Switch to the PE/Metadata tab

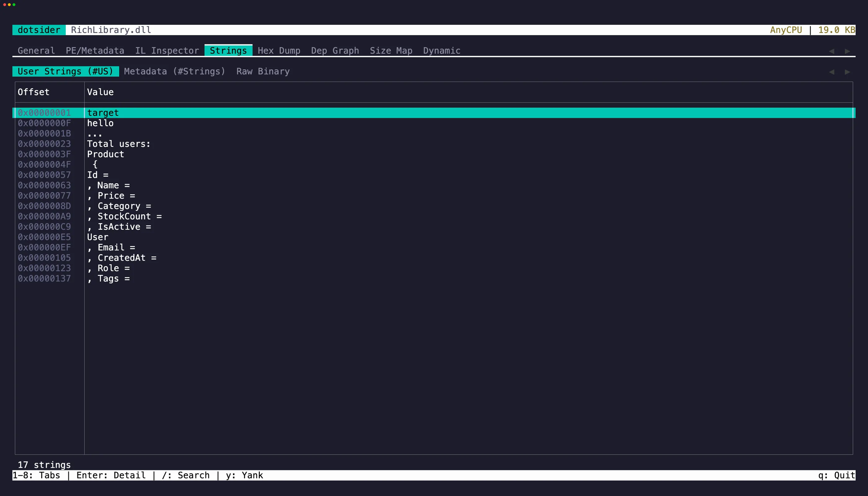[95, 51]
